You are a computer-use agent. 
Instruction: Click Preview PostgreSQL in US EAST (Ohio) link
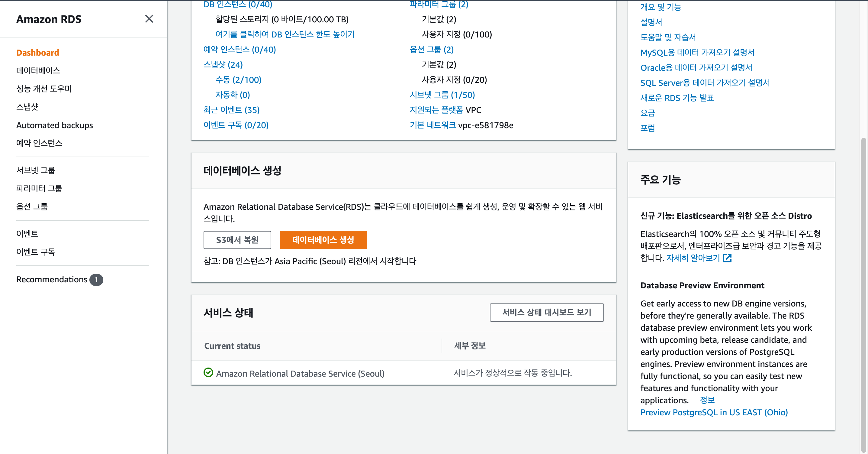click(714, 412)
